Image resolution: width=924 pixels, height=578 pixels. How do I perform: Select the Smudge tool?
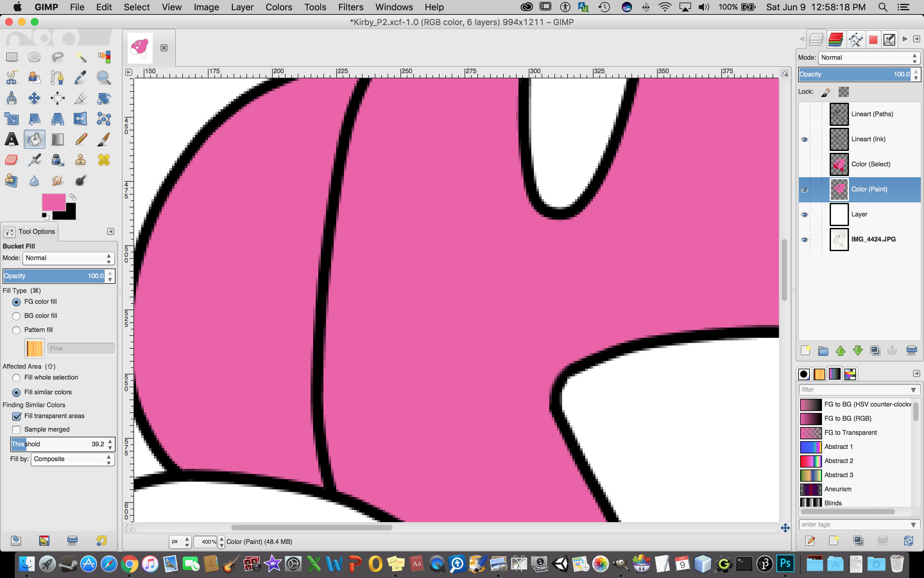[x=57, y=180]
